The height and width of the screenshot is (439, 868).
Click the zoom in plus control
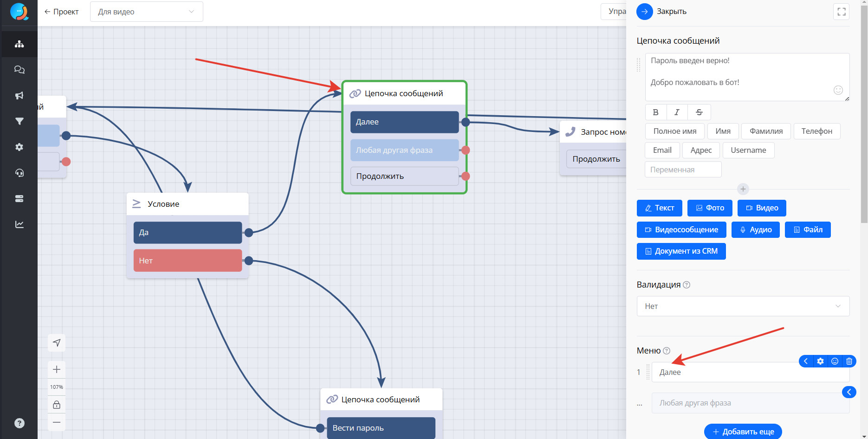[57, 370]
